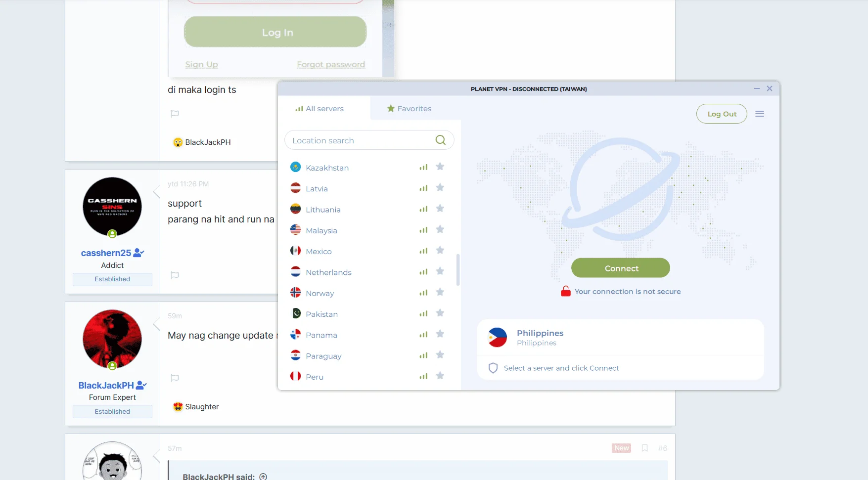Click the Peru flag icon

295,376
